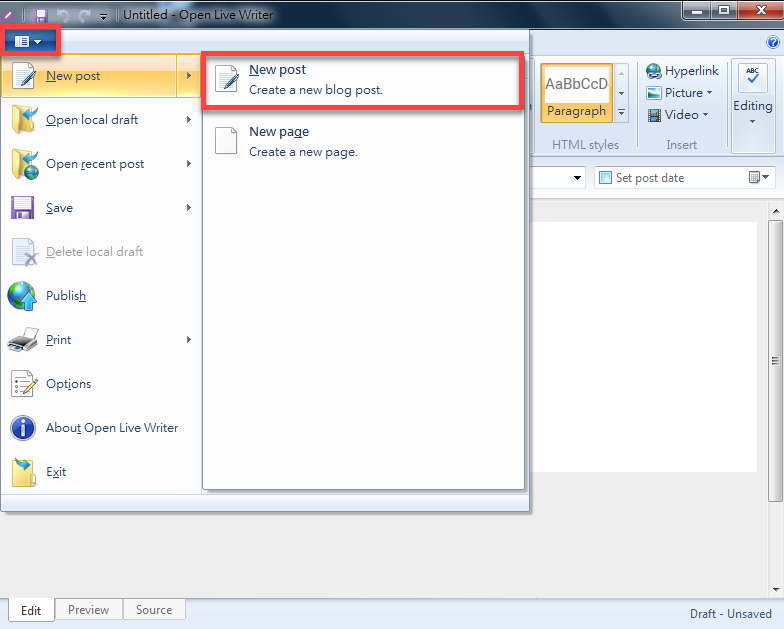Click the Draft - Unsaved status text
784x629 pixels.
[730, 614]
